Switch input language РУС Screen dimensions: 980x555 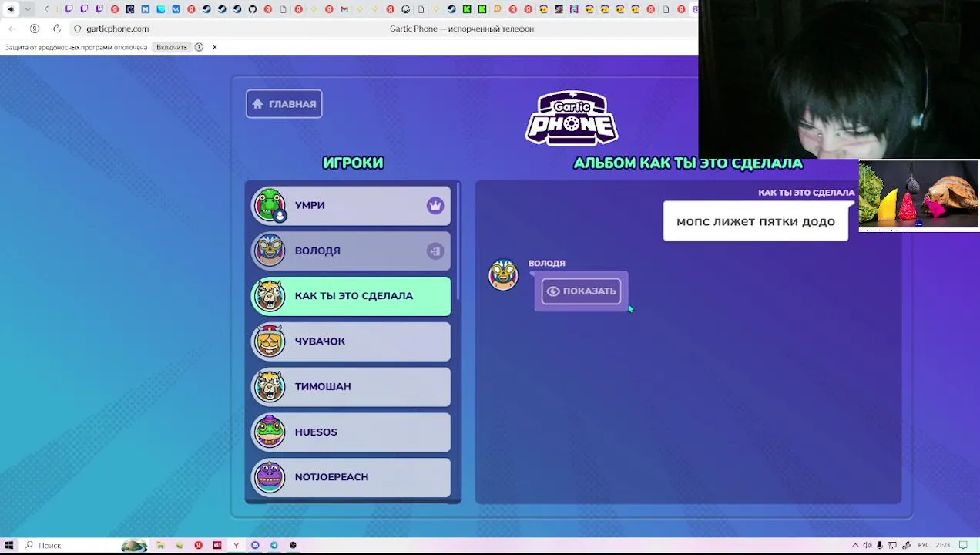(x=924, y=546)
